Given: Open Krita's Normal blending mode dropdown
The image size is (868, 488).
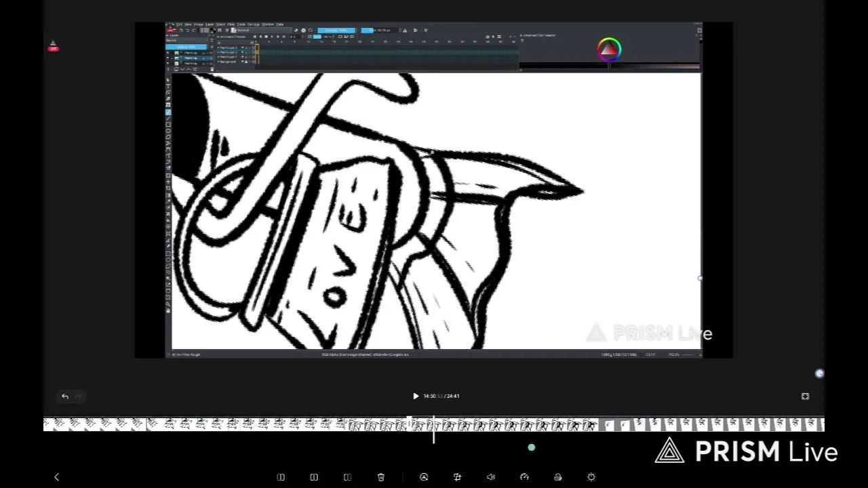Looking at the screenshot, I should (263, 30).
